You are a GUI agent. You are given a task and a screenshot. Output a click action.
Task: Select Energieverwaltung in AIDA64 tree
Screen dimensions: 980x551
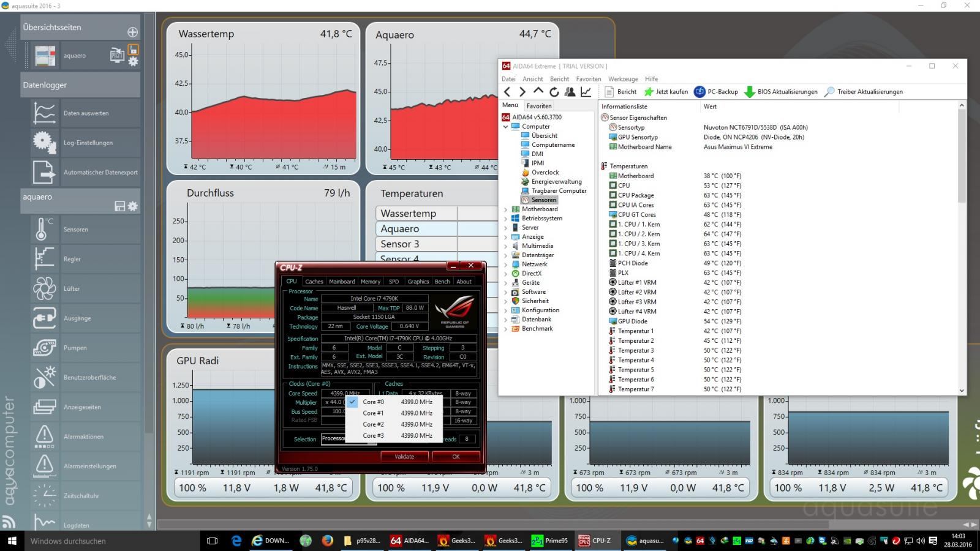coord(551,182)
